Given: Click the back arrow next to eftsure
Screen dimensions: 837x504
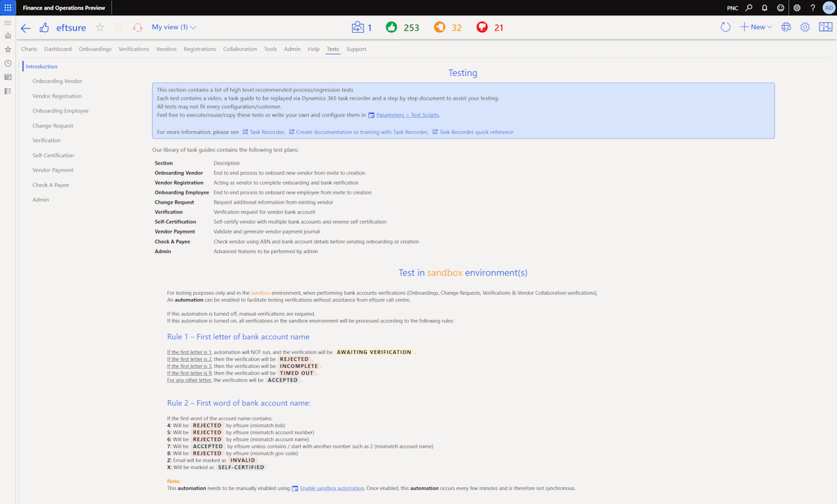Looking at the screenshot, I should point(26,28).
